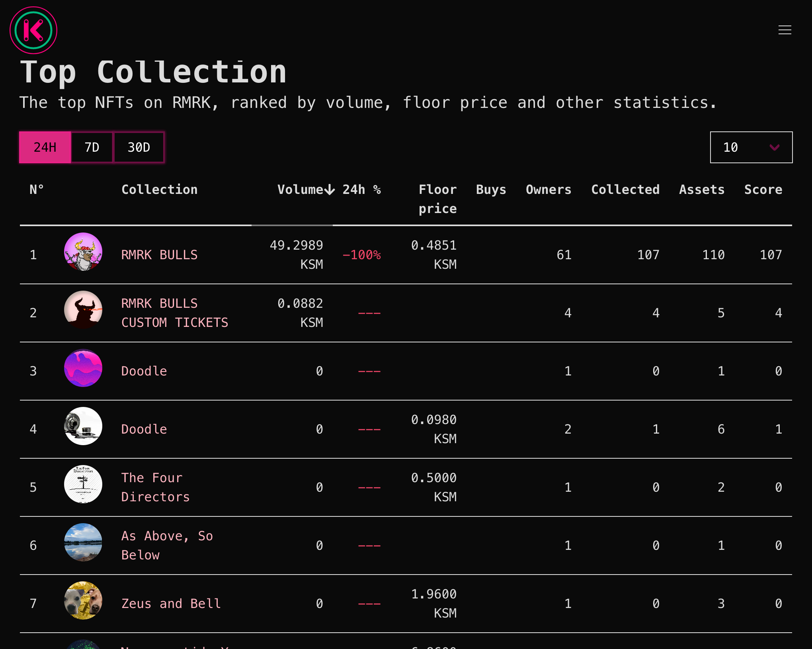The image size is (812, 649).
Task: Open the hamburger menu icon
Action: pyautogui.click(x=785, y=30)
